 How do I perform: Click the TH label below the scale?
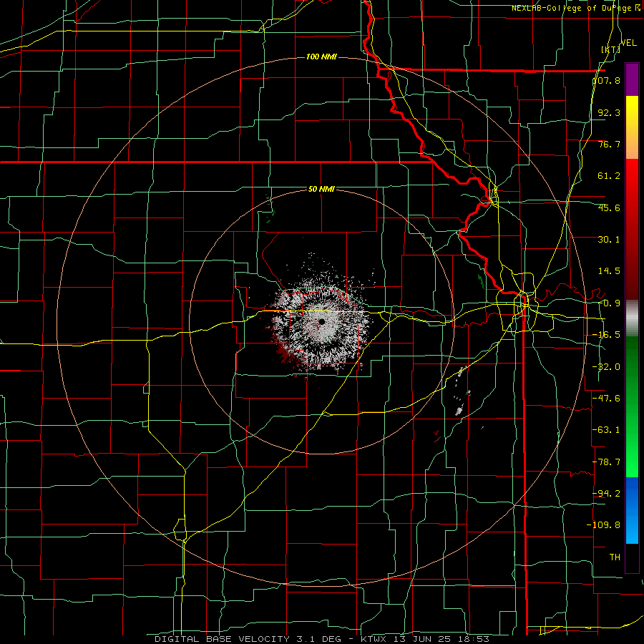point(615,557)
